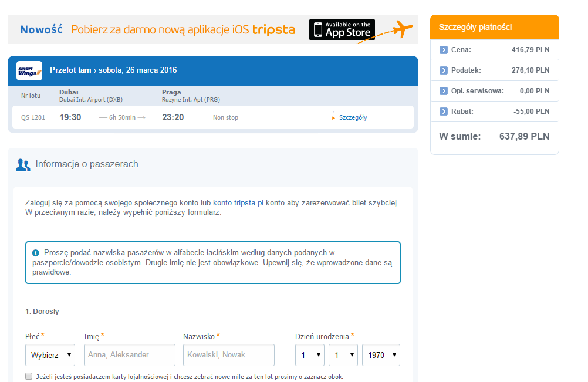Click the blue info icon in notice box
This screenshot has width=588, height=382.
pyautogui.click(x=36, y=253)
